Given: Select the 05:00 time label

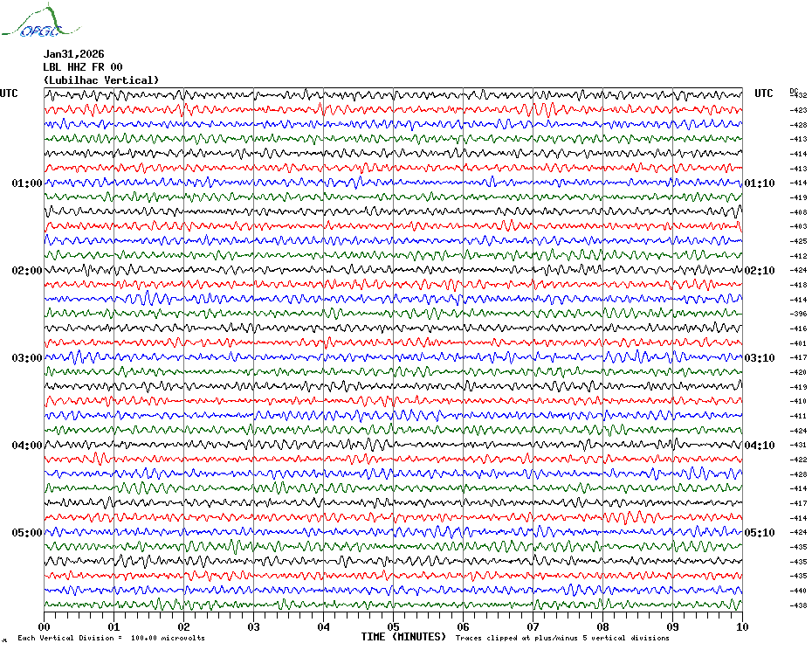Looking at the screenshot, I should 27,533.
